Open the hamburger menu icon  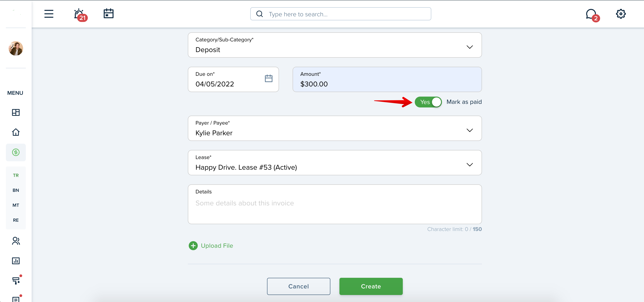pyautogui.click(x=49, y=14)
